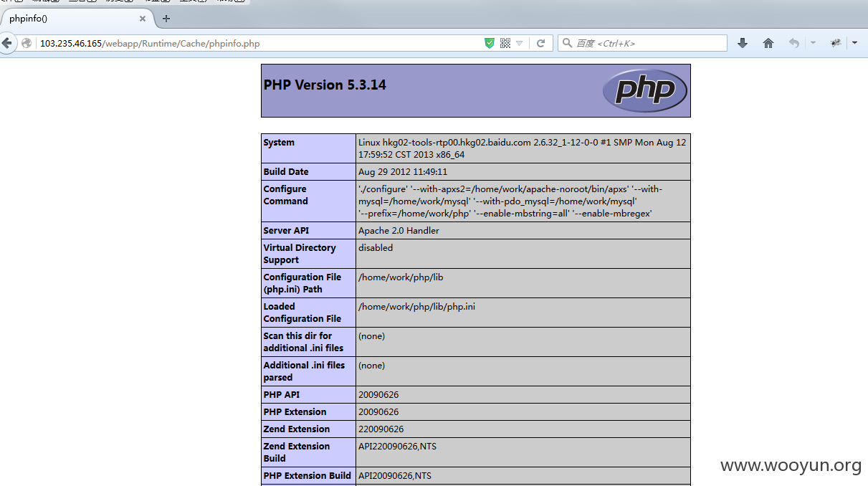The height and width of the screenshot is (486, 868).
Task: Click the Linux hkg02-tools system value text
Action: pos(522,148)
